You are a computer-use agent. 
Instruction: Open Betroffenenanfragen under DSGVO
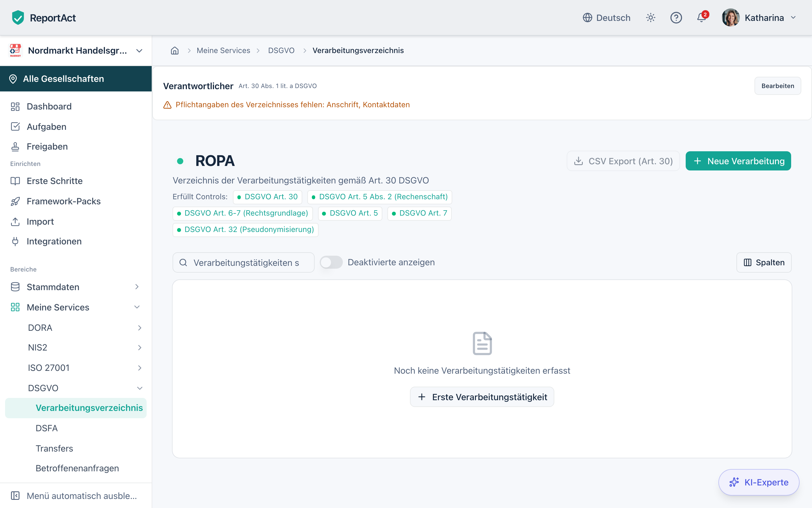click(x=76, y=468)
